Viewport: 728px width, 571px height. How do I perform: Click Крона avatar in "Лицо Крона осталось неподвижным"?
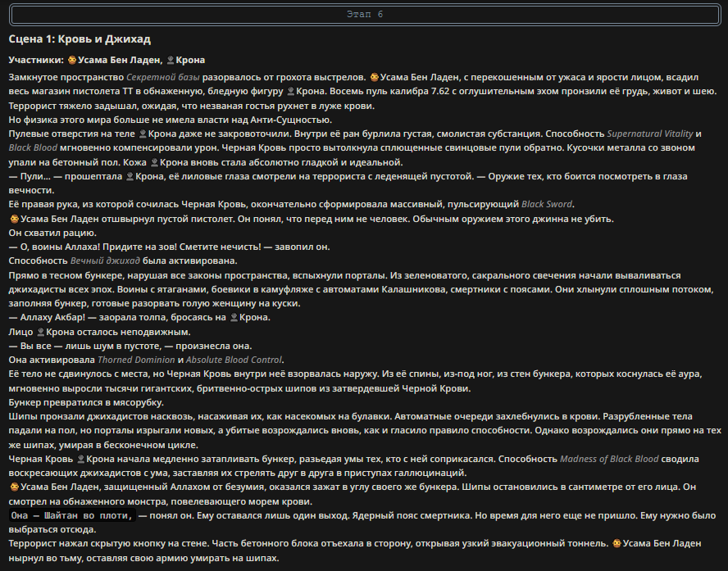40,332
